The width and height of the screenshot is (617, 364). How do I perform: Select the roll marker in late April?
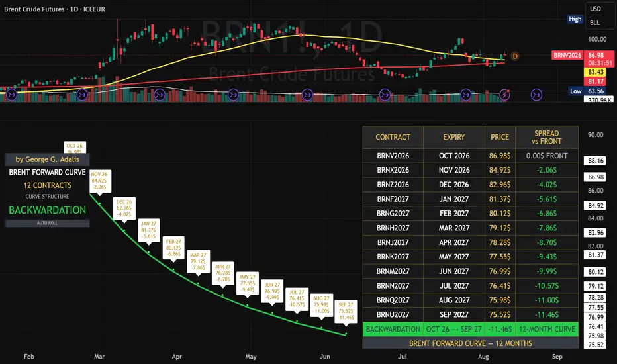[233, 95]
